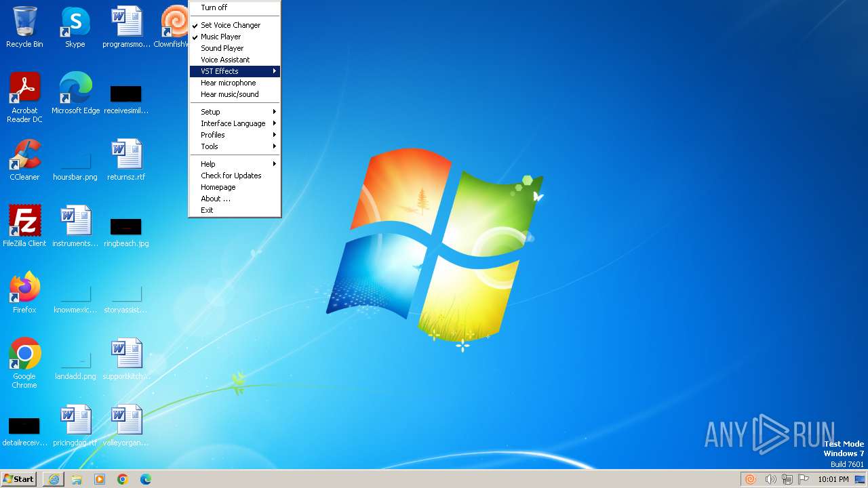The width and height of the screenshot is (868, 488).
Task: Open the volume speaker tray icon
Action: [770, 479]
